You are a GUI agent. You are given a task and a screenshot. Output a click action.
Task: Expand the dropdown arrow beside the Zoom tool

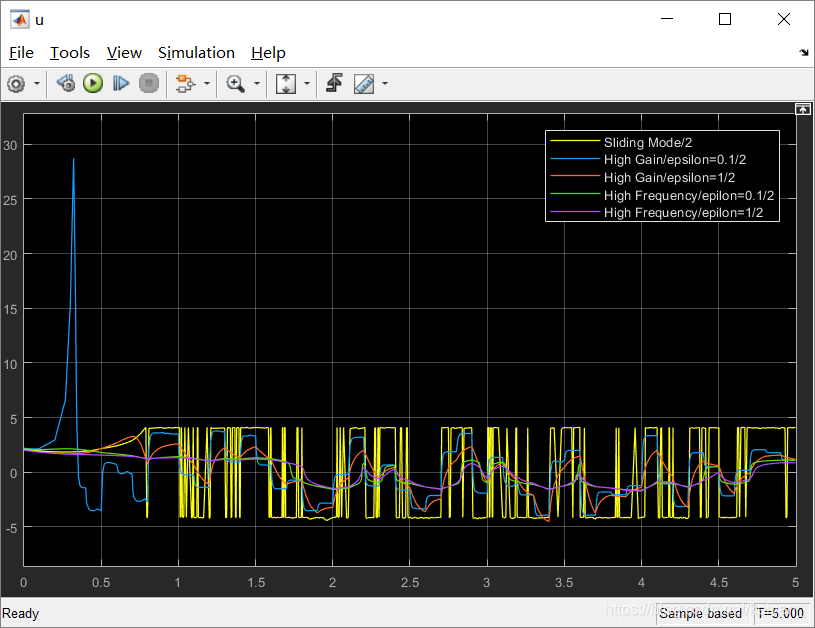tap(257, 83)
